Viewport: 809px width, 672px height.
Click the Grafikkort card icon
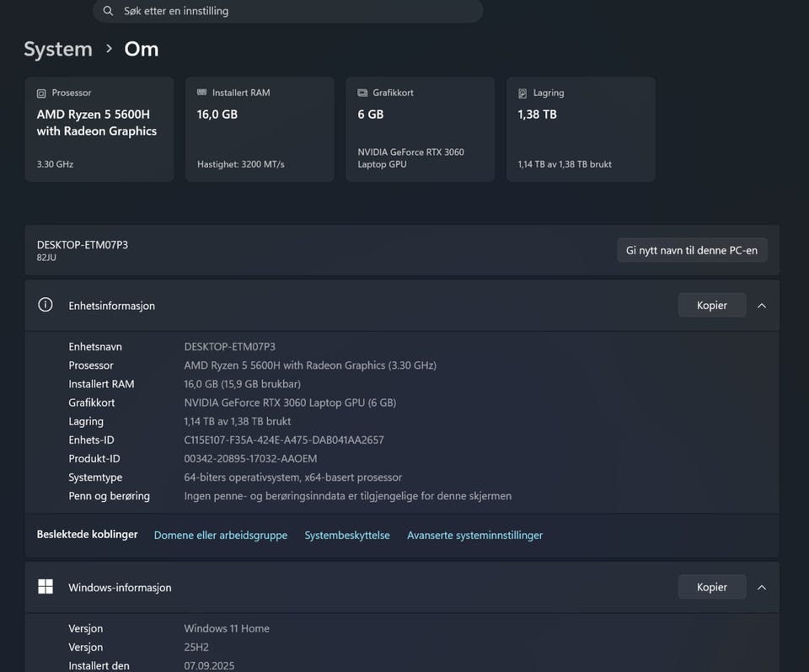[x=362, y=93]
